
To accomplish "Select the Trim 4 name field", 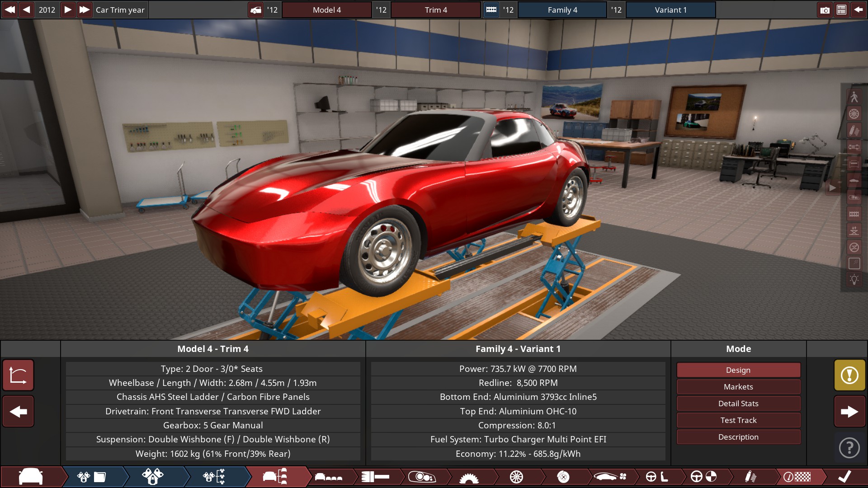I will (x=436, y=10).
